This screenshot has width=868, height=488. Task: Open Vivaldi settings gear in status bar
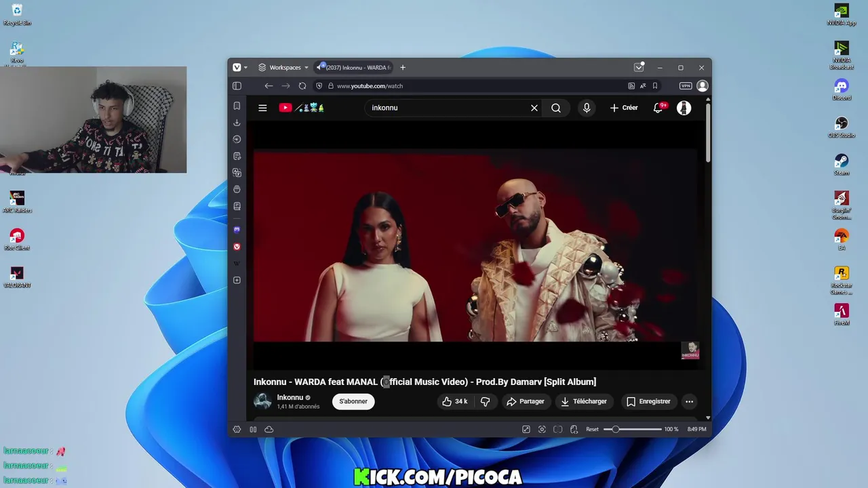pos(237,429)
